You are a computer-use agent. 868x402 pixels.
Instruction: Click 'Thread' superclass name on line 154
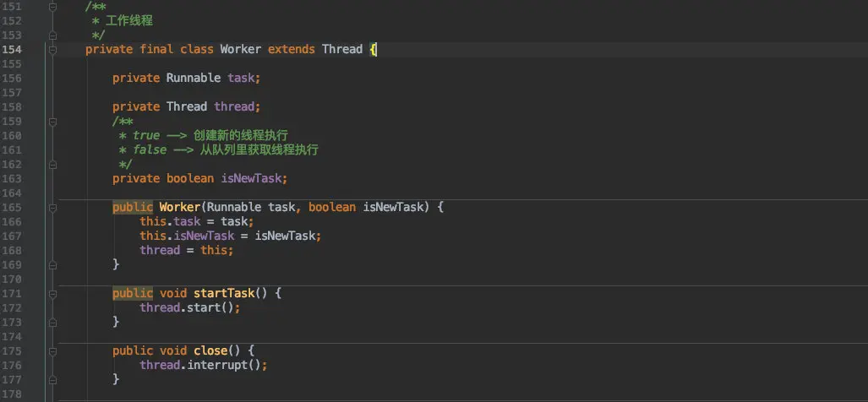[342, 49]
